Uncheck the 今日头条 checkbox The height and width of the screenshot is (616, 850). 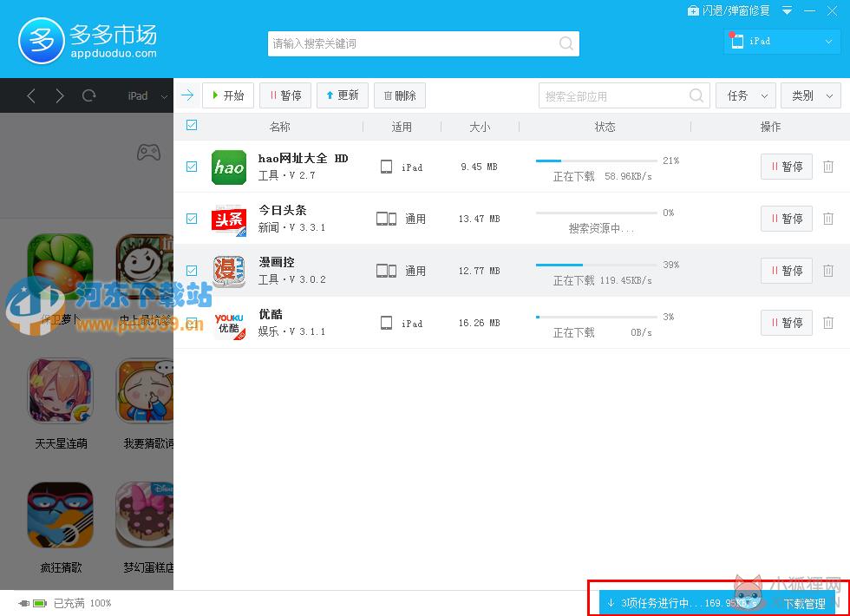coord(192,219)
